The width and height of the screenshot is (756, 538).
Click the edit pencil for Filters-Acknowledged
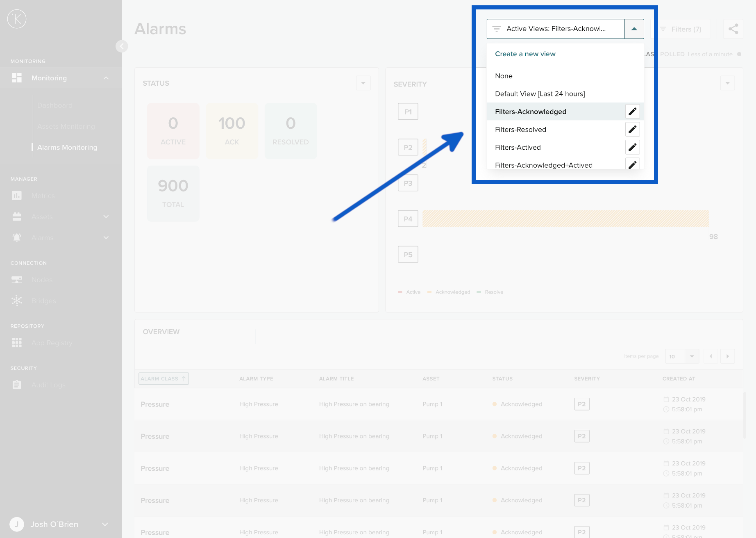click(x=632, y=112)
